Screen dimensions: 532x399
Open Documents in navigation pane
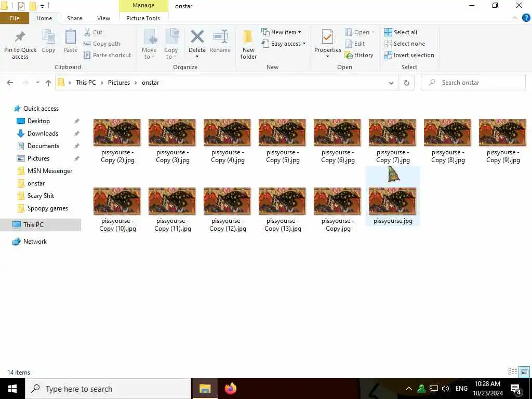click(x=43, y=146)
